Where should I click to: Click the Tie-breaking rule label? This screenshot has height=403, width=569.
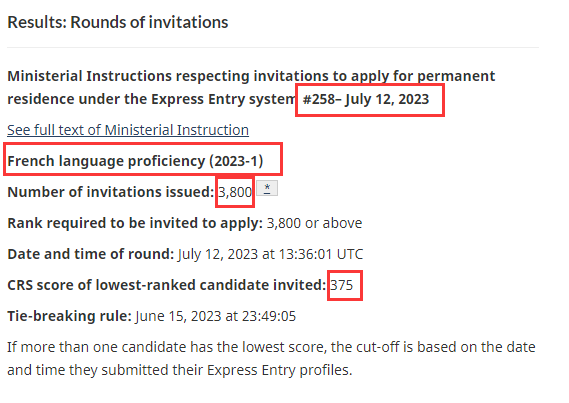point(69,316)
